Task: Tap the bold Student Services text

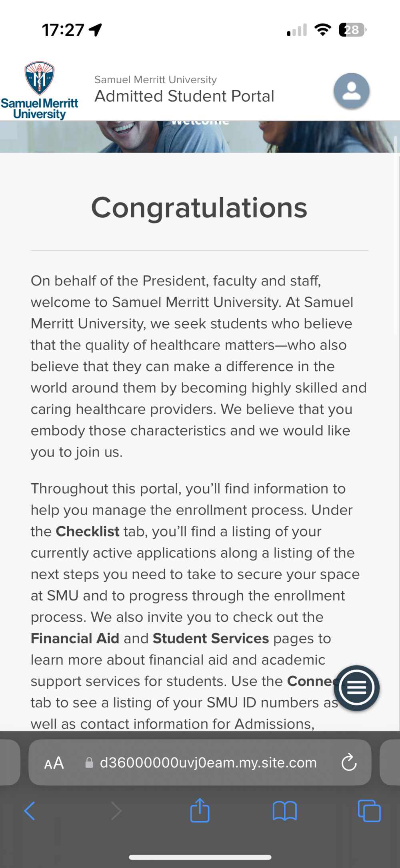Action: (x=211, y=638)
